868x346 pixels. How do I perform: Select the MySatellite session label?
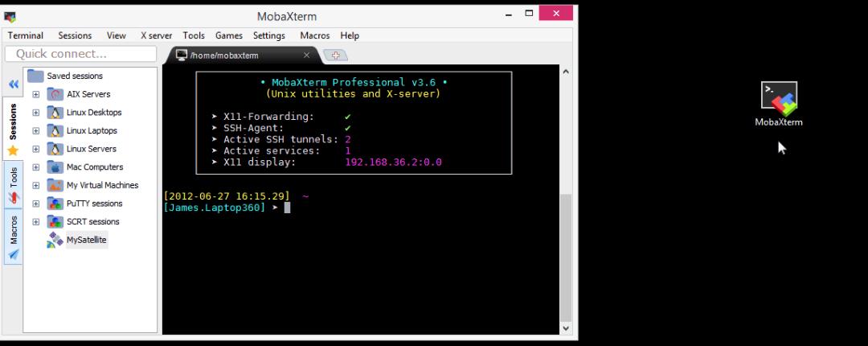tap(86, 240)
